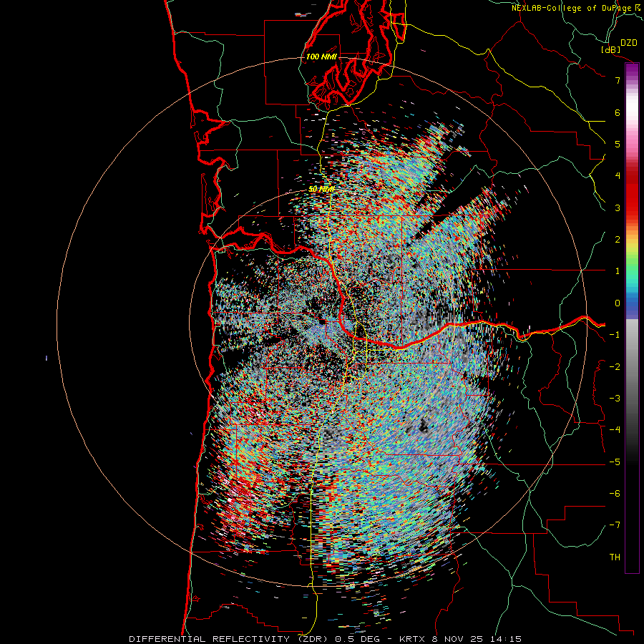
Task: Click the "DZD" legend title
Action: click(629, 43)
